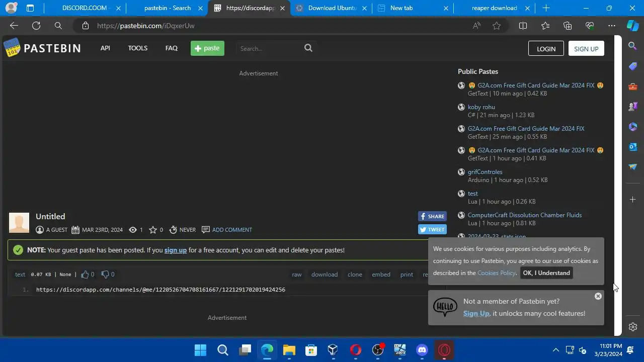
Task: Open Windows Start button on taskbar
Action: point(200,350)
